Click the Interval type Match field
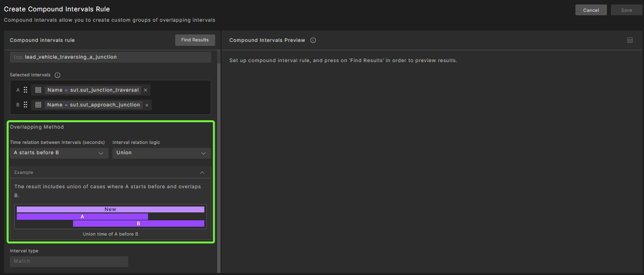 tap(69, 261)
